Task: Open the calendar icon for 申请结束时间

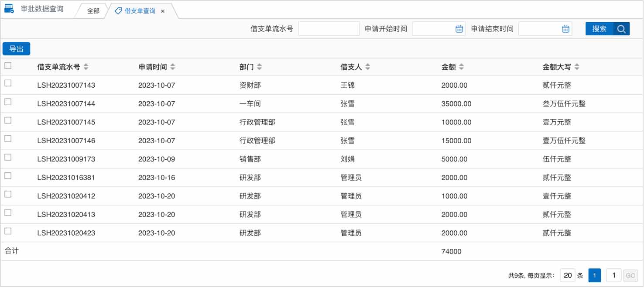Action: (x=565, y=28)
